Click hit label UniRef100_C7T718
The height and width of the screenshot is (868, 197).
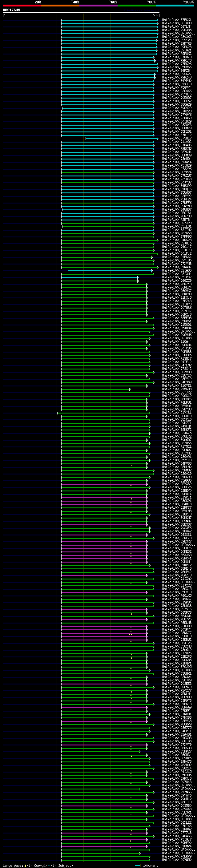click(177, 833)
